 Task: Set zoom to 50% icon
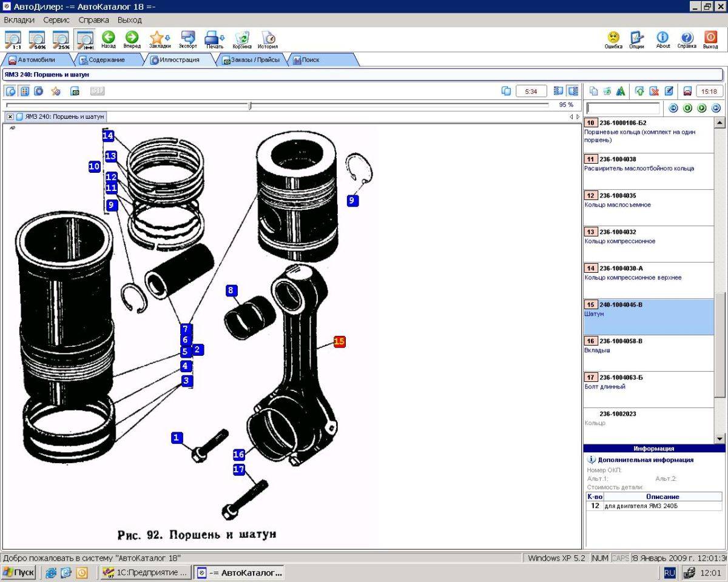click(37, 39)
